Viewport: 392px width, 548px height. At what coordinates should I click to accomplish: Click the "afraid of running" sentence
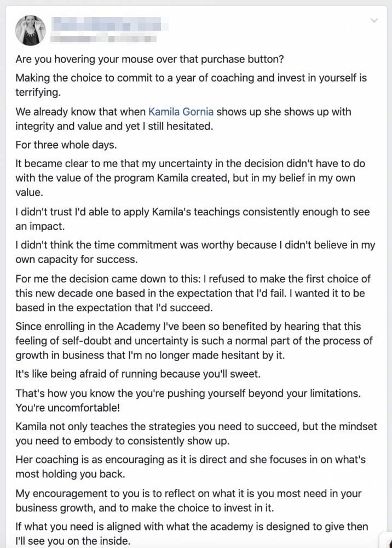(138, 374)
